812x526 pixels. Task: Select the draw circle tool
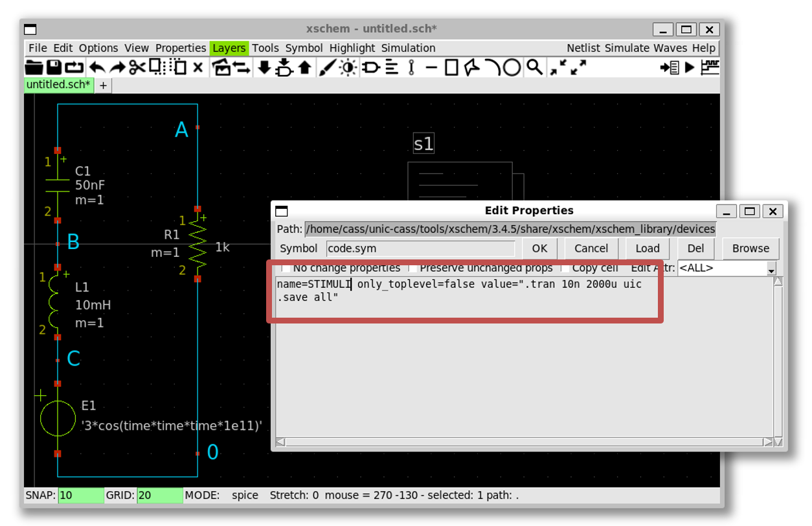pyautogui.click(x=512, y=67)
